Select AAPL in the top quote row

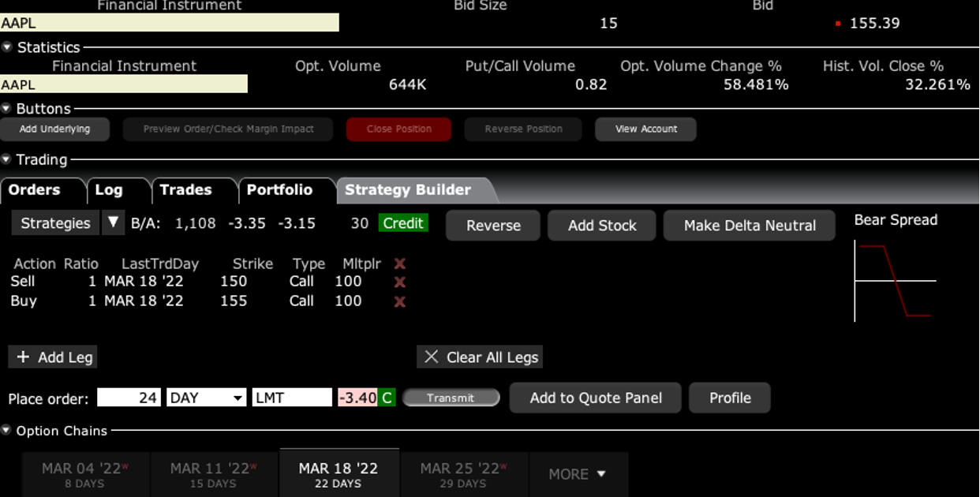[x=170, y=23]
